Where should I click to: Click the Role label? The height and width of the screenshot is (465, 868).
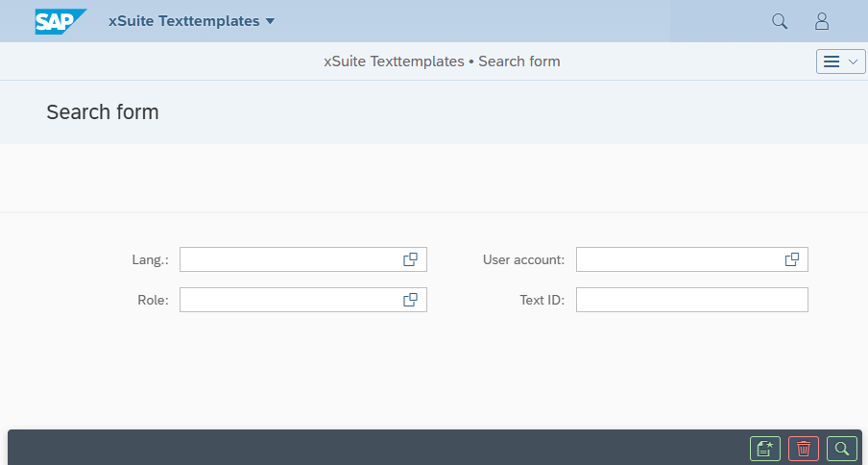[153, 300]
